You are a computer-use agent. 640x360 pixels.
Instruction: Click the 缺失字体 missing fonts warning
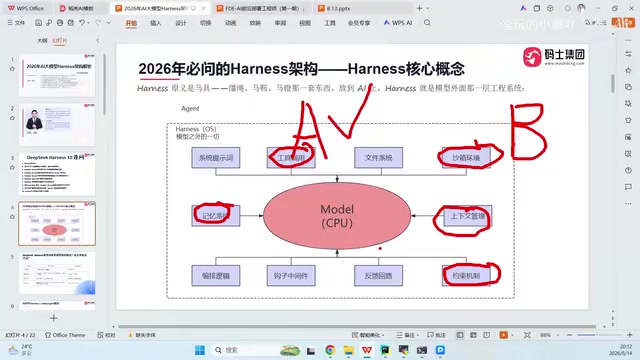tap(142, 335)
